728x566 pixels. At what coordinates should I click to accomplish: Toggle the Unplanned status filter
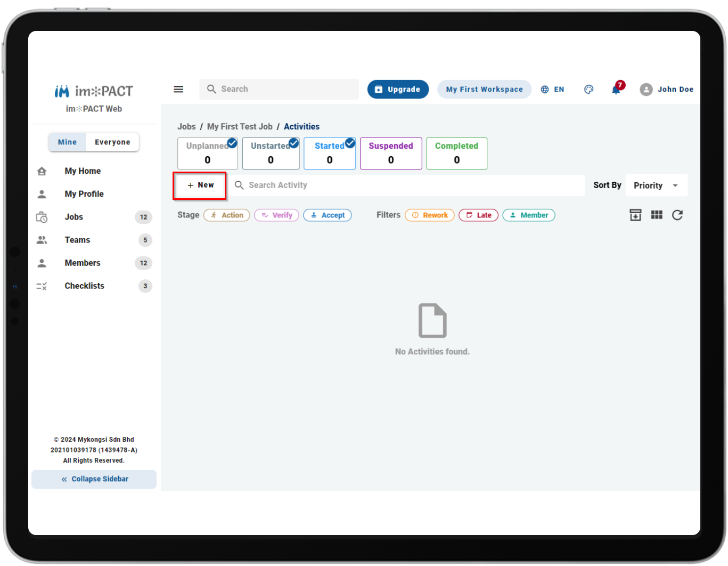(208, 153)
